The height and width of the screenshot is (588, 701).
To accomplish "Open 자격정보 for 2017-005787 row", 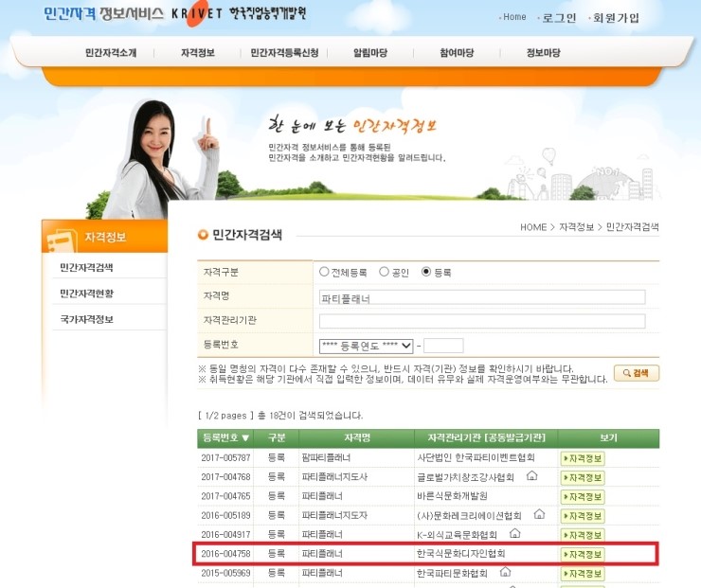I will tap(583, 458).
